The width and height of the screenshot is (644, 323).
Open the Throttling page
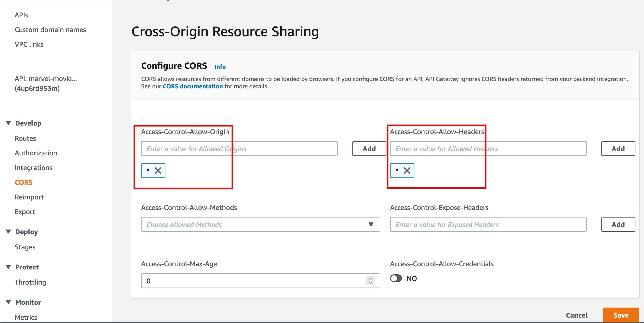click(x=30, y=282)
